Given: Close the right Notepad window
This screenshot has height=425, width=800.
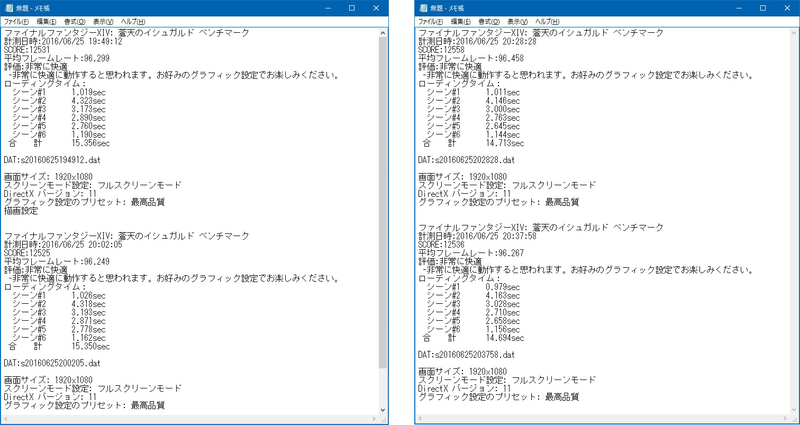Looking at the screenshot, I should point(787,8).
